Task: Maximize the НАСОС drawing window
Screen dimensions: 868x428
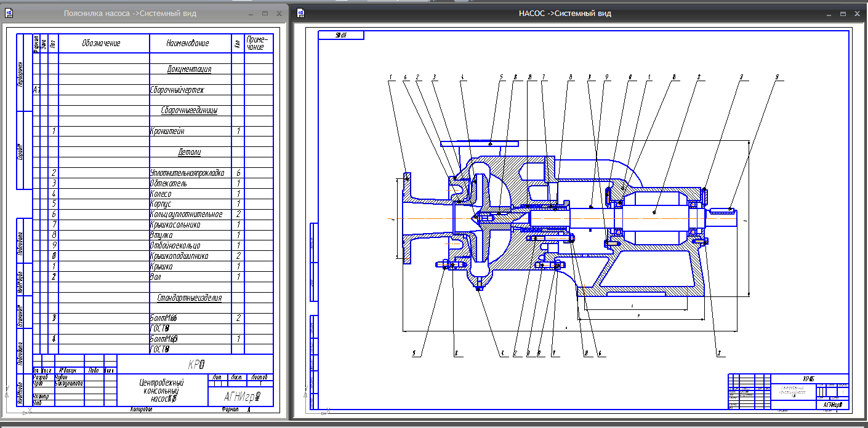Action: (x=842, y=13)
